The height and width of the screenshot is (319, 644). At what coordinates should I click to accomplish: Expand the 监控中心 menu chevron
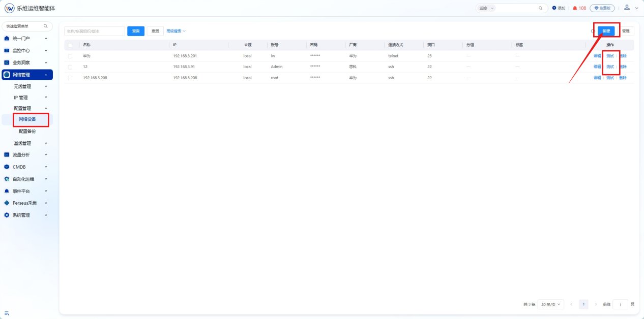[x=46, y=50]
